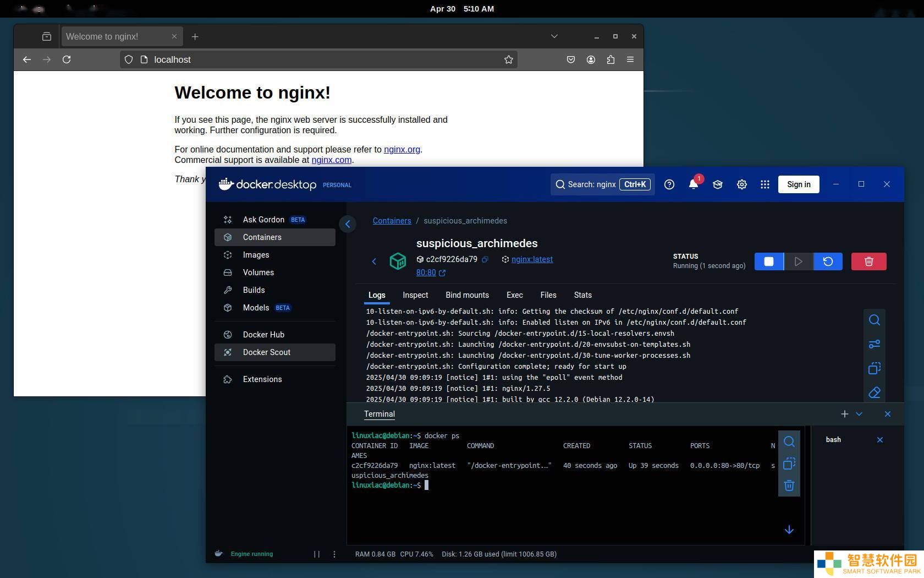Click the Terminal panel tab
Image resolution: width=924 pixels, height=578 pixels.
(x=380, y=414)
